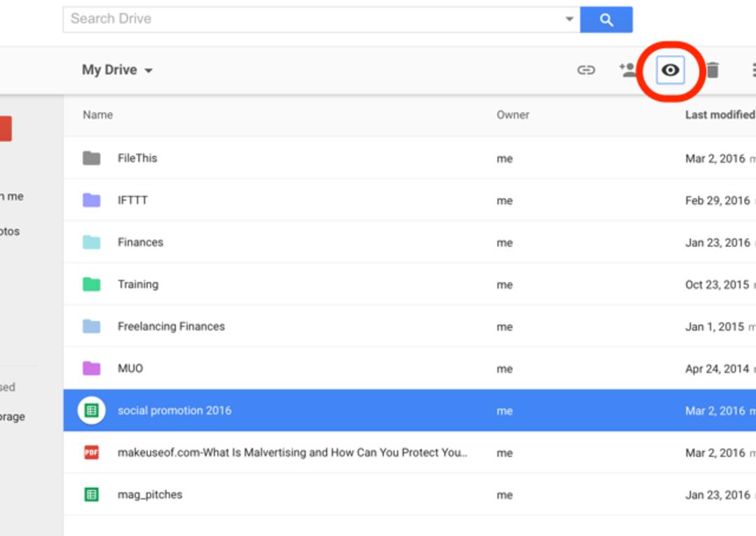
Task: Select the Freelancing Finances folder
Action: pyautogui.click(x=409, y=326)
